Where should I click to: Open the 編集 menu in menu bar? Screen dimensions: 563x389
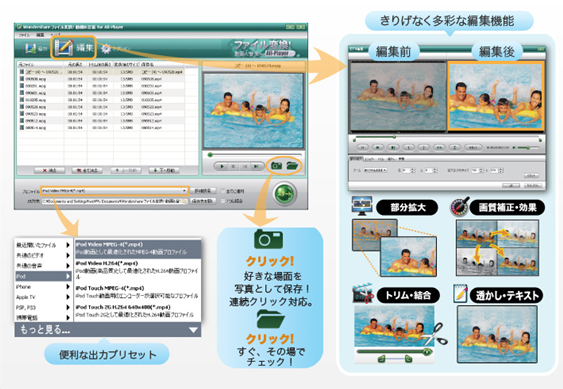[x=40, y=35]
